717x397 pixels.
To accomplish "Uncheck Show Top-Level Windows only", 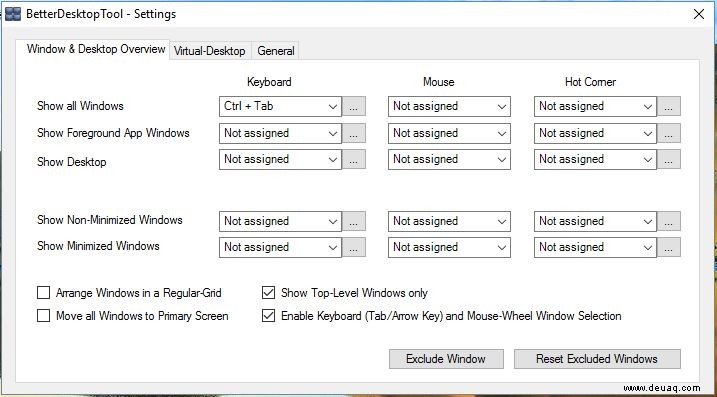I will [x=268, y=293].
